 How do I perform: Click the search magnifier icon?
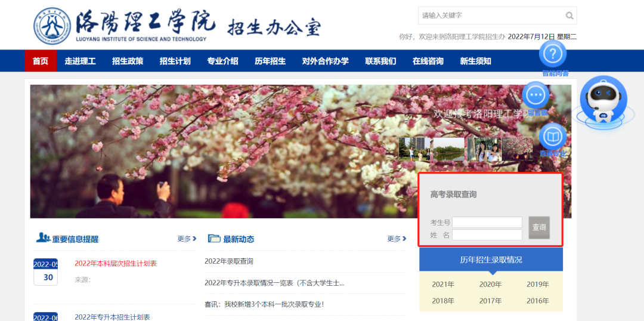click(569, 16)
